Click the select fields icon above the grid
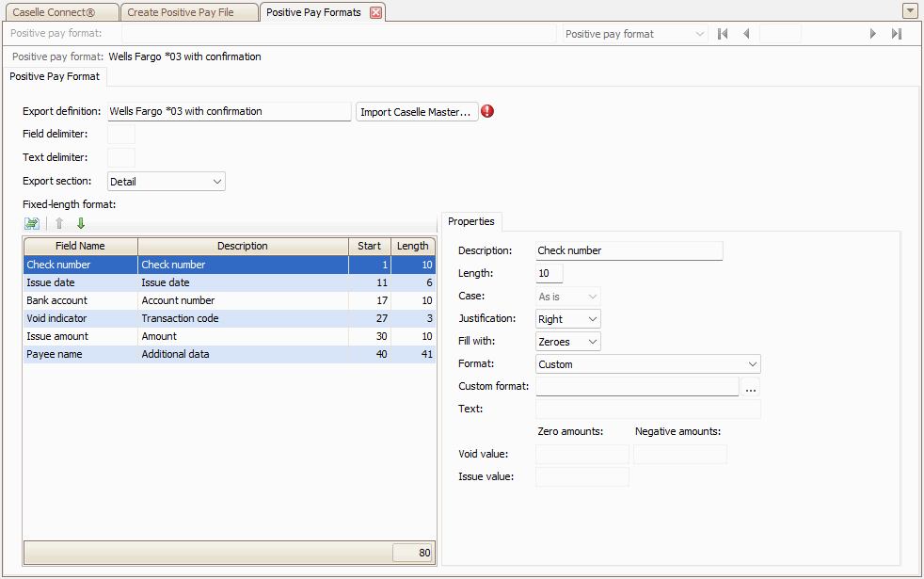Viewport: 924px width, 579px height. pyautogui.click(x=32, y=223)
